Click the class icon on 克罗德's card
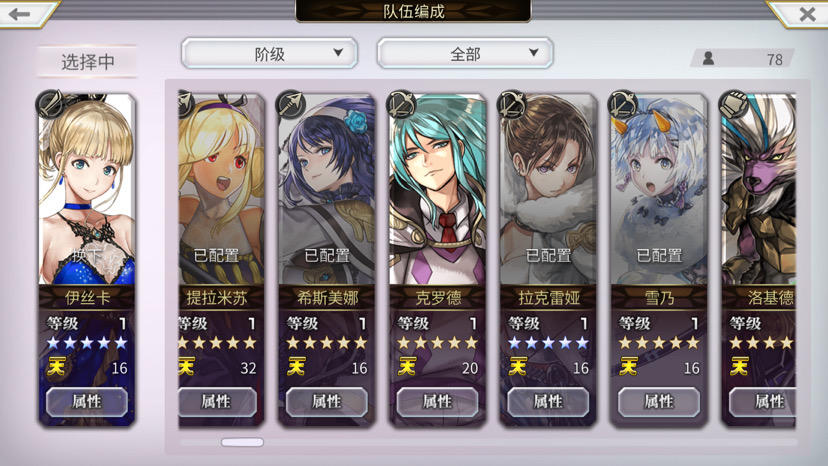The image size is (828, 466). point(402,104)
